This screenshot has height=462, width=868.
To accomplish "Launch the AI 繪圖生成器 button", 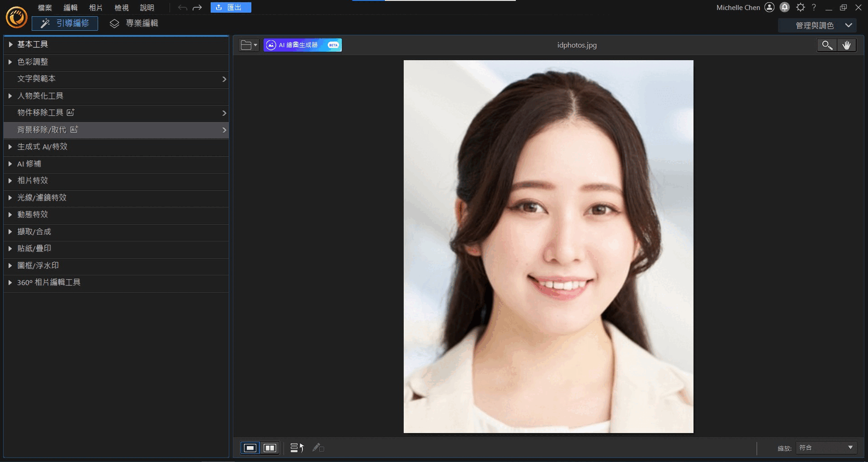I will pyautogui.click(x=302, y=45).
